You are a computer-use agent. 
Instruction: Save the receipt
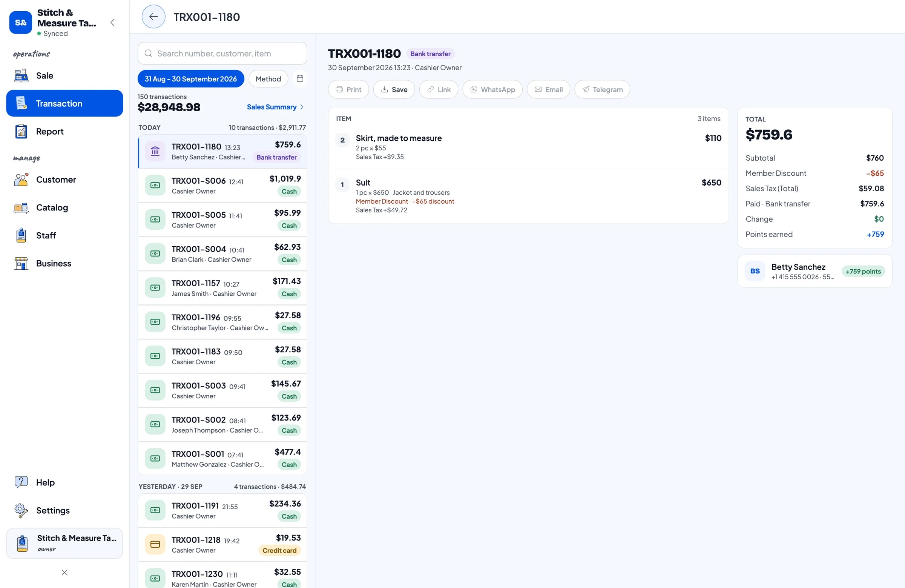pyautogui.click(x=394, y=89)
